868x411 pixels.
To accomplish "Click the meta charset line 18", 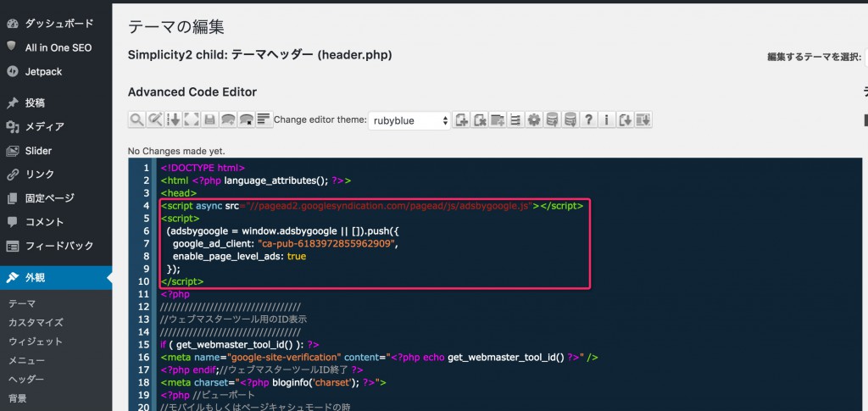I will coord(274,383).
